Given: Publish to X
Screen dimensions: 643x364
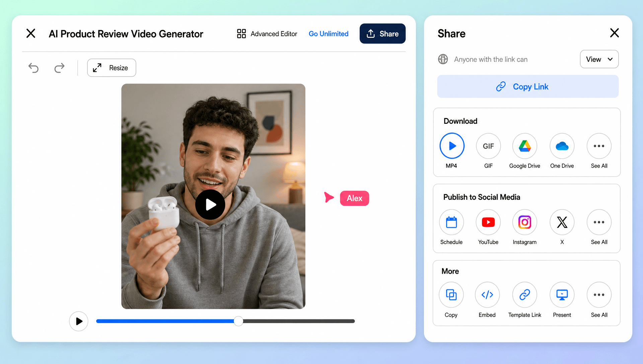Looking at the screenshot, I should click(x=562, y=222).
